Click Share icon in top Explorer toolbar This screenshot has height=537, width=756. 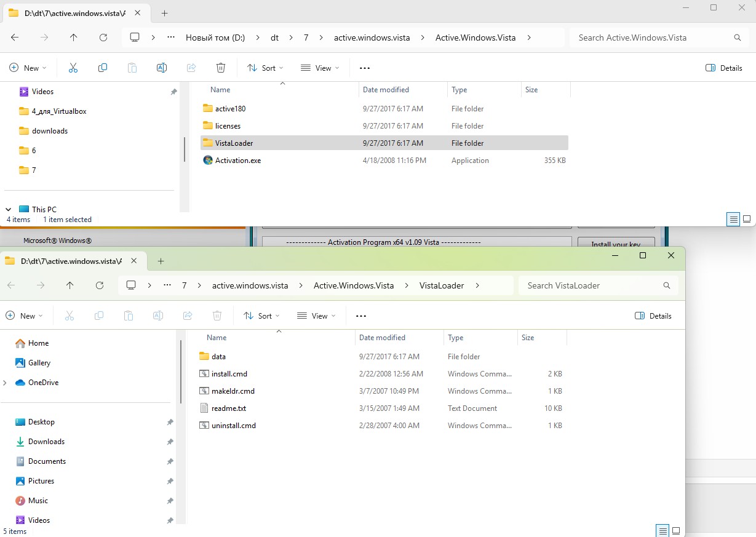(191, 68)
